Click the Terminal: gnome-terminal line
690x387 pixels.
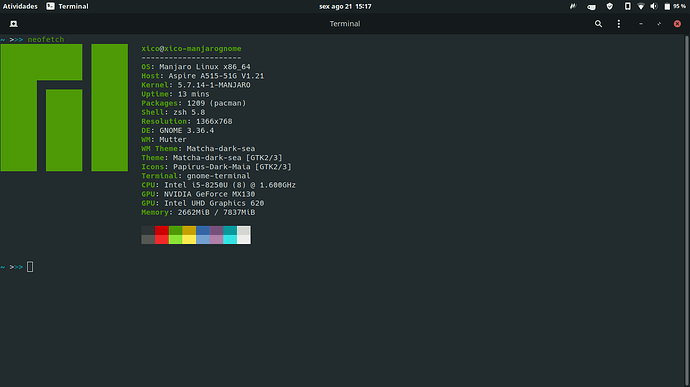196,176
